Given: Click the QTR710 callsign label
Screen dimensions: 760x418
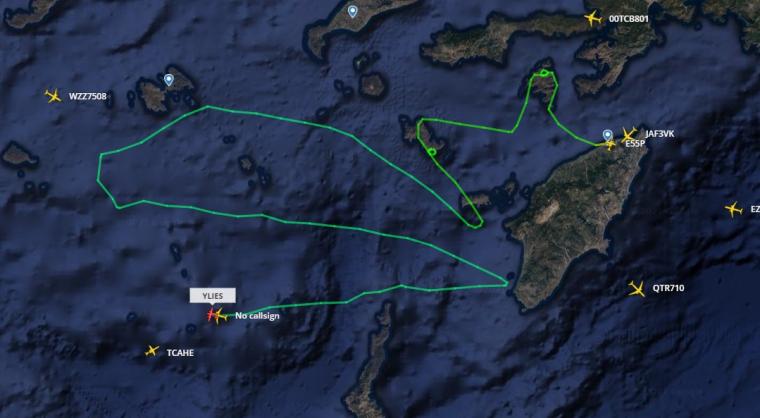Looking at the screenshot, I should click(668, 288).
